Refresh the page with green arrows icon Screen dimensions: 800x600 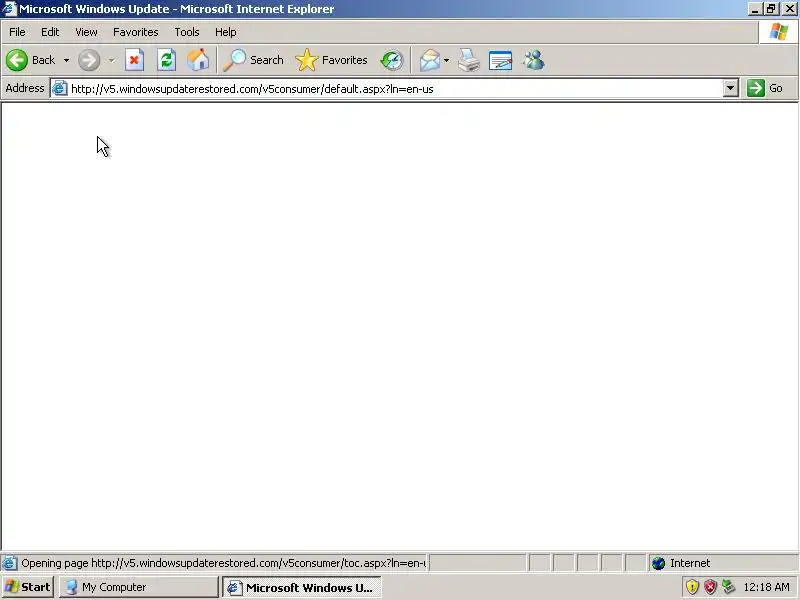pyautogui.click(x=166, y=60)
